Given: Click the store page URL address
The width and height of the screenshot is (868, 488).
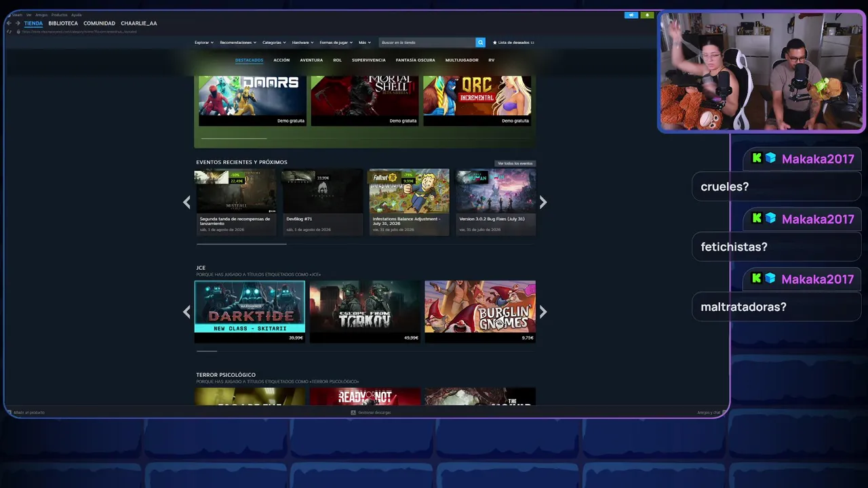Looking at the screenshot, I should pos(79,31).
